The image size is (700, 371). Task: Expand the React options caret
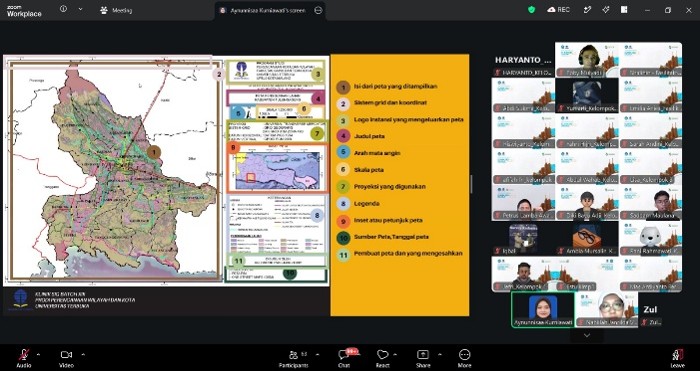click(x=395, y=354)
